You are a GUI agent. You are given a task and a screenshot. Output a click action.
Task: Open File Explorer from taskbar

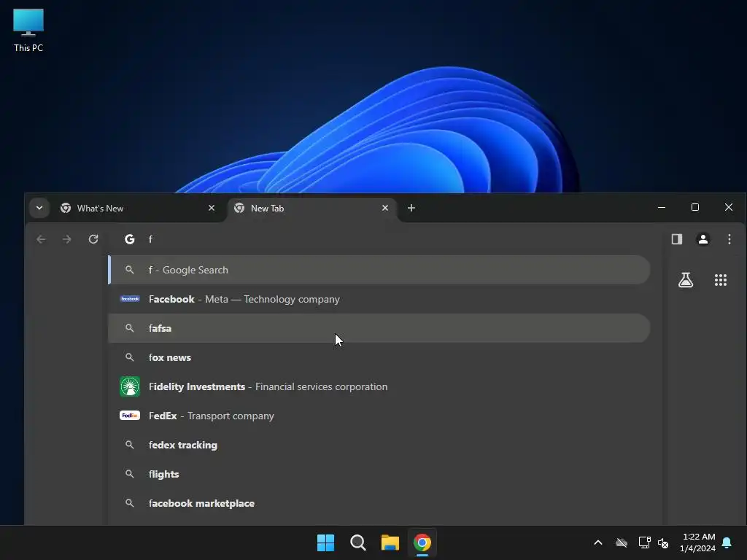pyautogui.click(x=390, y=542)
